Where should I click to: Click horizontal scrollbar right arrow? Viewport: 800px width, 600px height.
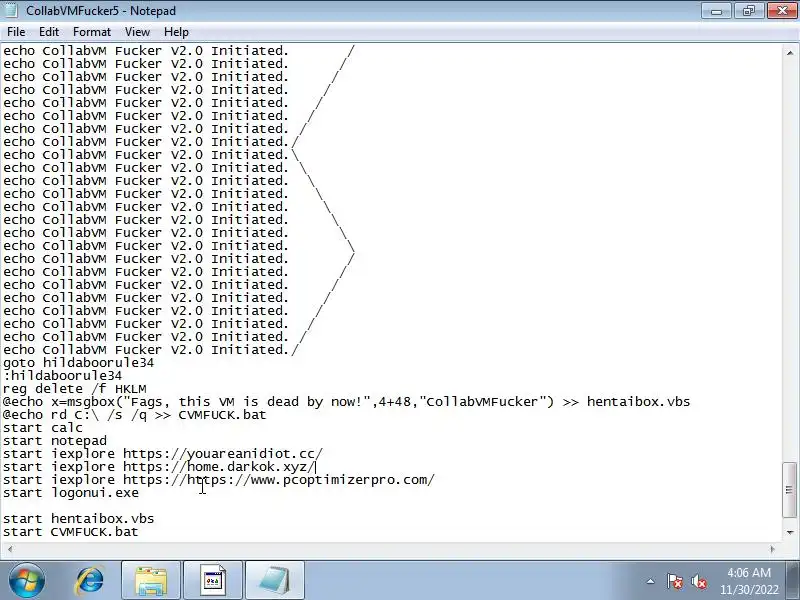[x=772, y=549]
